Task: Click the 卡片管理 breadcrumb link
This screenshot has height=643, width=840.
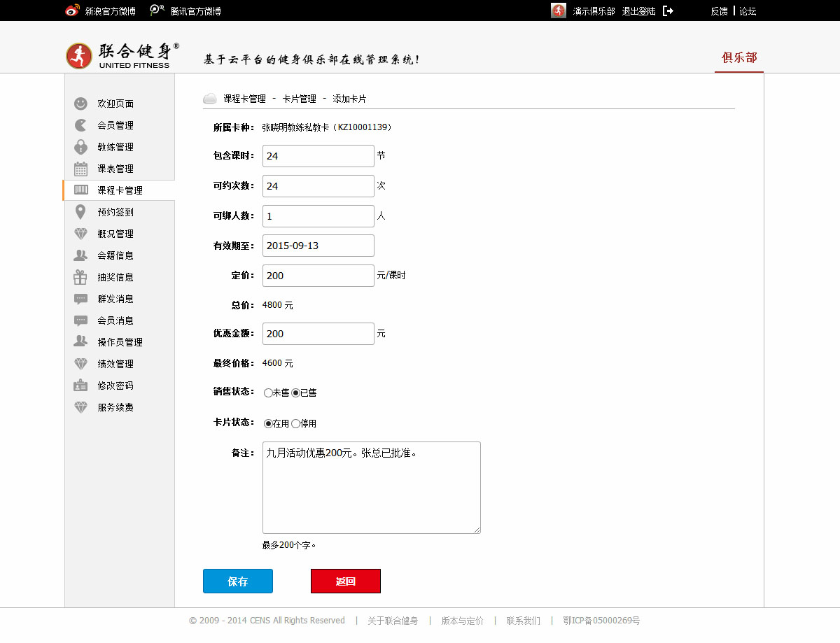Action: [299, 99]
